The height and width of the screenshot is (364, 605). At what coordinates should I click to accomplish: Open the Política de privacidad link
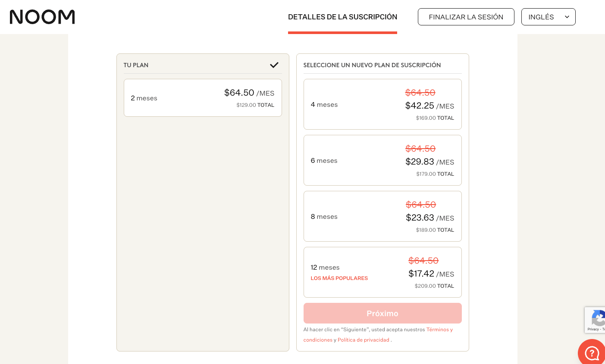point(364,340)
